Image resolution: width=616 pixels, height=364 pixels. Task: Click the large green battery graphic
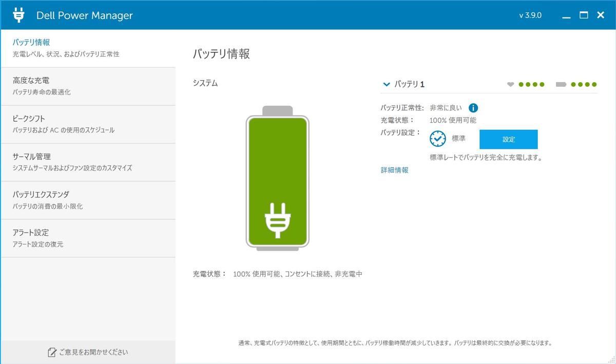click(x=278, y=179)
